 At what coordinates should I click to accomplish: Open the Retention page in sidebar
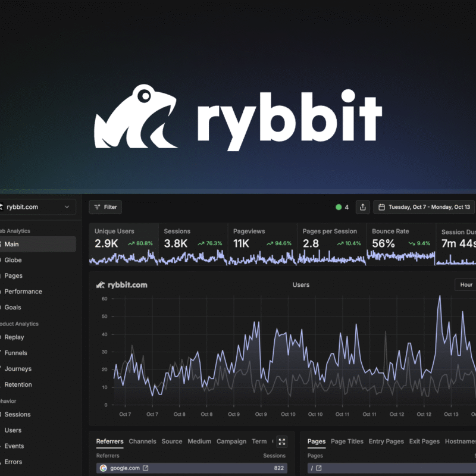point(18,384)
